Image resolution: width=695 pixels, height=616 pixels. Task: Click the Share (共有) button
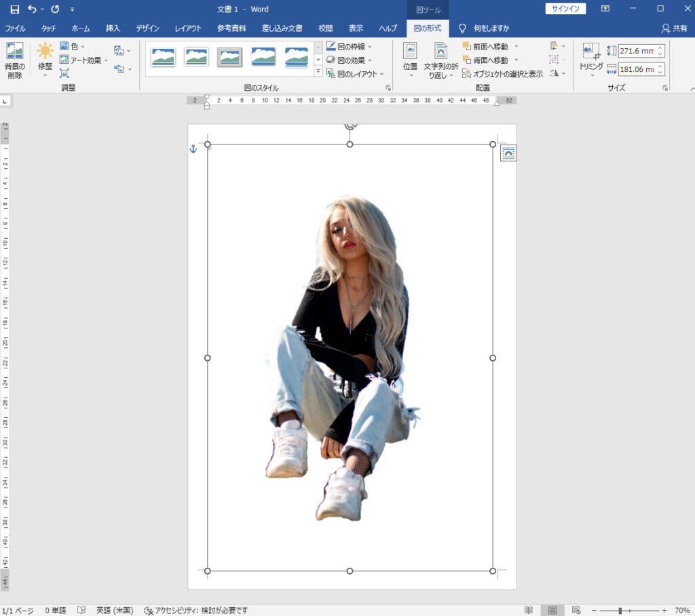point(675,28)
